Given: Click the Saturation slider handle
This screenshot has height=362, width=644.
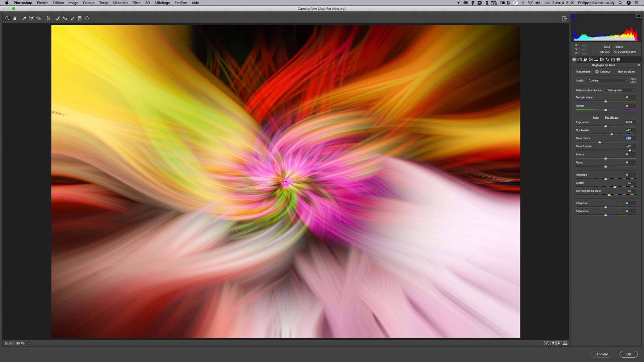Looking at the screenshot, I should tap(606, 215).
